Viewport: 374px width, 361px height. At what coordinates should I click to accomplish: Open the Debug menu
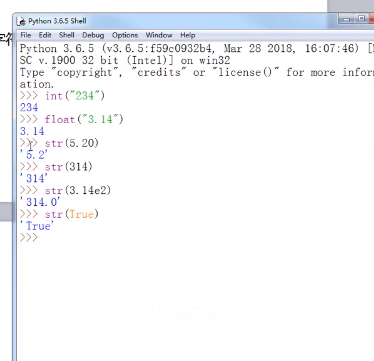click(x=93, y=35)
